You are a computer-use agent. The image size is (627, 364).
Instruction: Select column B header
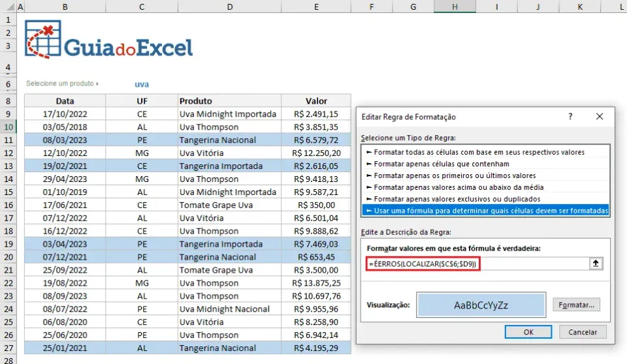(x=65, y=7)
